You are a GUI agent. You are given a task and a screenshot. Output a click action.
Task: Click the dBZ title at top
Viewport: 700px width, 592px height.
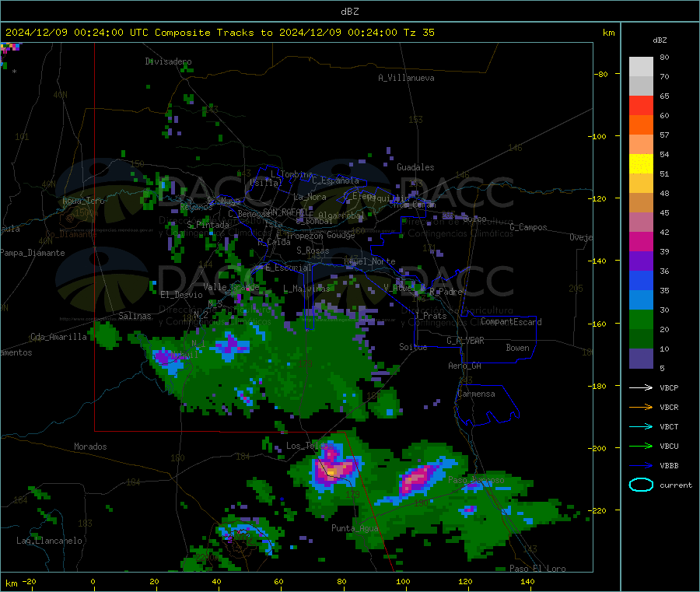[349, 12]
